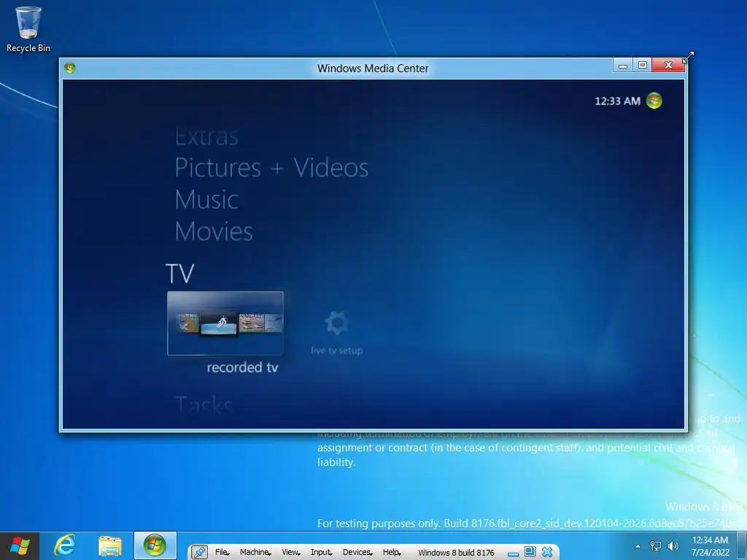
Task: Exit fullscreen using the mini toolbar window icon
Action: coord(530,551)
